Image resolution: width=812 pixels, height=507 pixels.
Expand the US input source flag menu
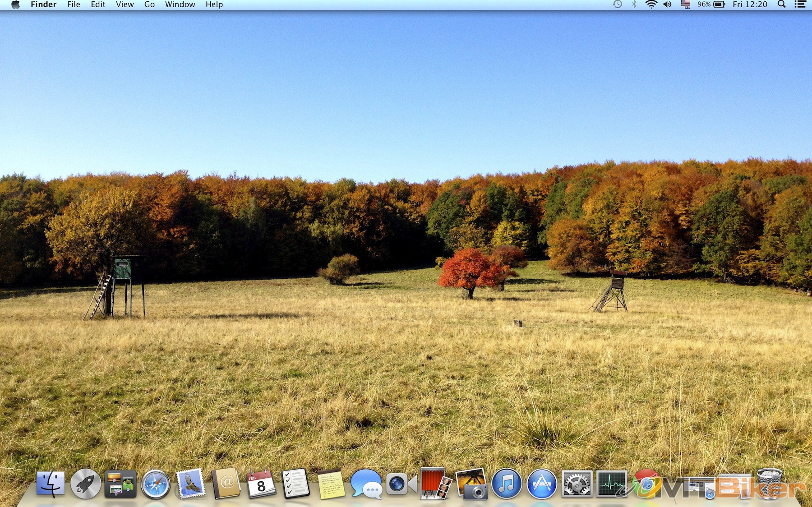point(685,5)
